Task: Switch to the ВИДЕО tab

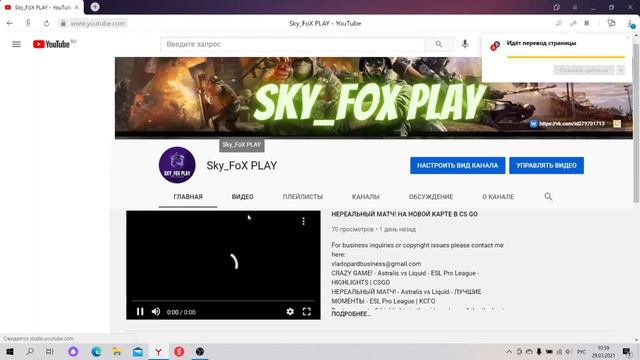Action: [242, 197]
